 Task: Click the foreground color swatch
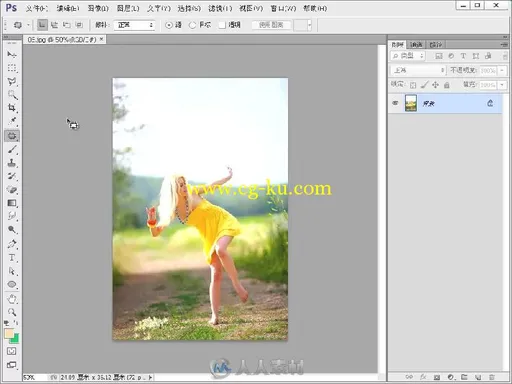tap(9, 333)
